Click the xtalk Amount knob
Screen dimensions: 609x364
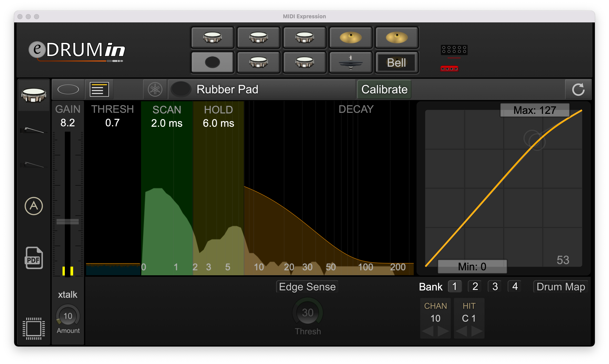(x=68, y=316)
